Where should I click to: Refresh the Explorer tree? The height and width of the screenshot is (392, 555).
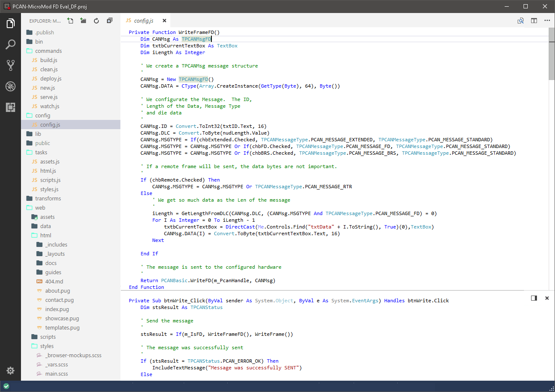96,21
